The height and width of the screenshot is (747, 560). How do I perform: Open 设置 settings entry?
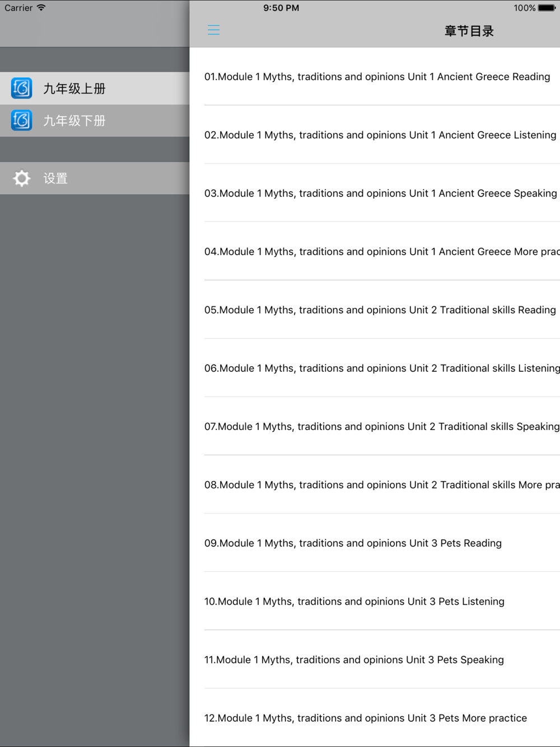[x=95, y=178]
